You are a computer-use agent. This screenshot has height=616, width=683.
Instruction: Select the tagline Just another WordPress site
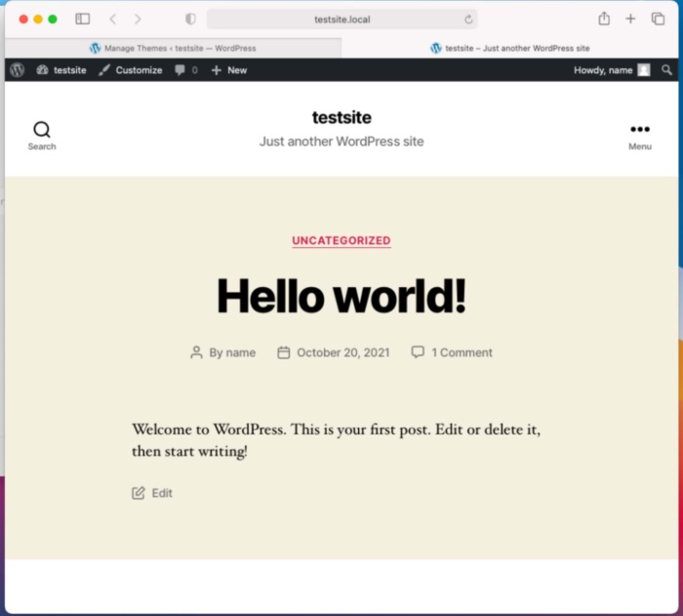click(x=341, y=142)
